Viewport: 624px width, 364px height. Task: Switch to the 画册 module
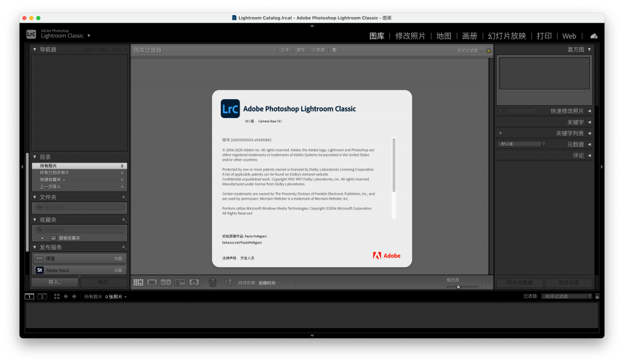pyautogui.click(x=470, y=36)
